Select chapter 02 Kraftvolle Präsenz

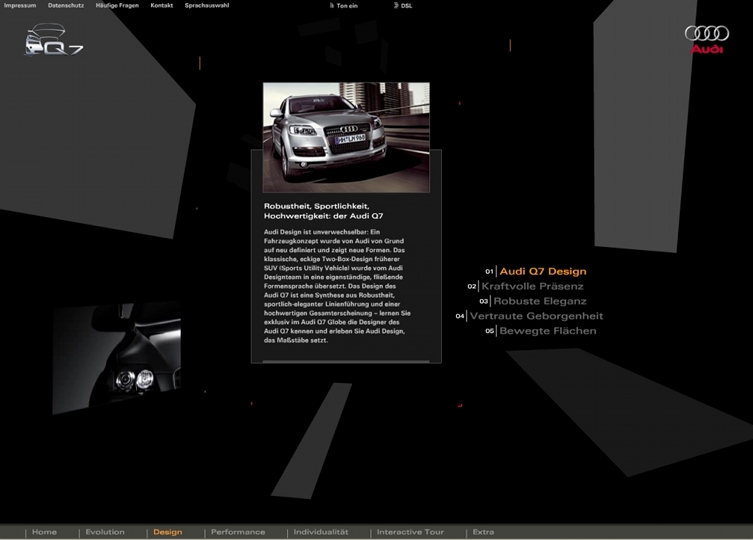[532, 286]
